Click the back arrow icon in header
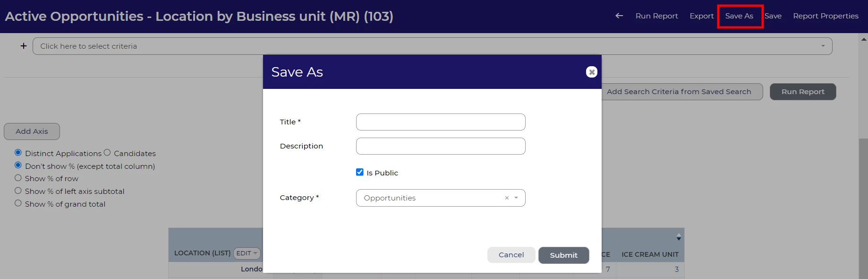The image size is (868, 279). tap(619, 16)
